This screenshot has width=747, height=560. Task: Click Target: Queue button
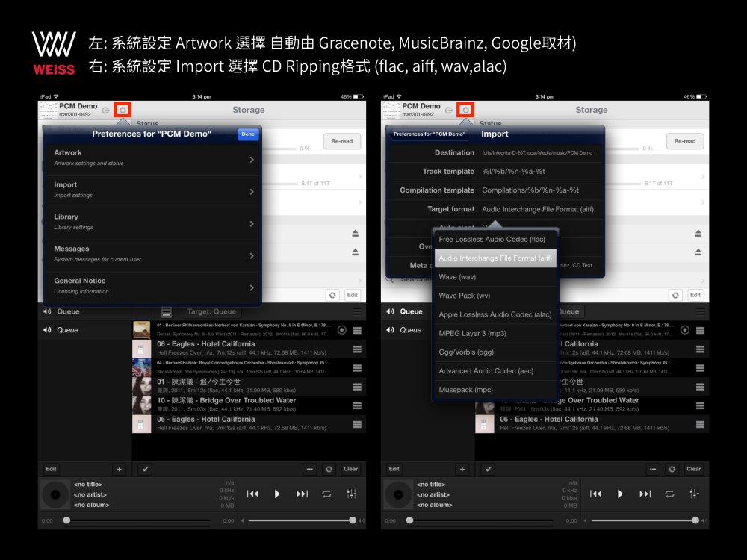211,312
